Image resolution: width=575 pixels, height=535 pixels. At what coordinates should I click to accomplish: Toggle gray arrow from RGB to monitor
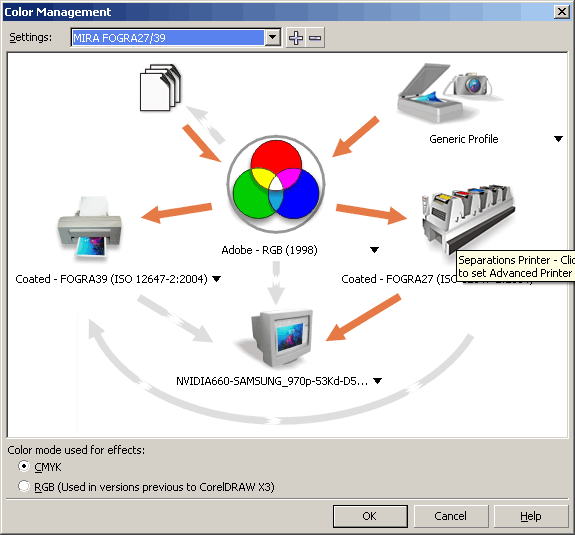(276, 282)
